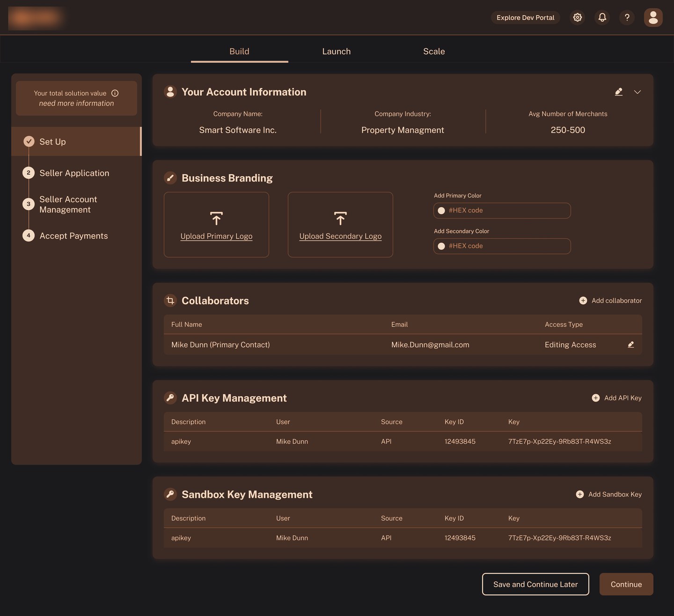Click Smart Software Inc. company name
The height and width of the screenshot is (616, 674).
238,130
